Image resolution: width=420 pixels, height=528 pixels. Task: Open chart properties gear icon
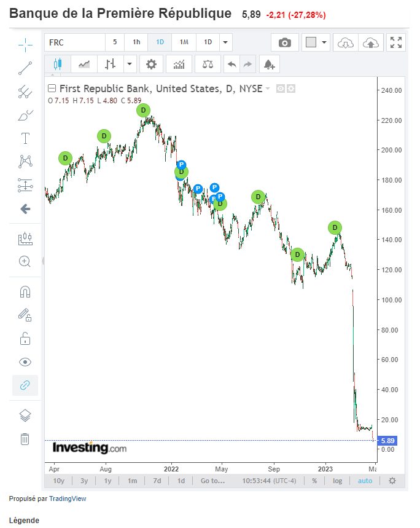pos(151,64)
